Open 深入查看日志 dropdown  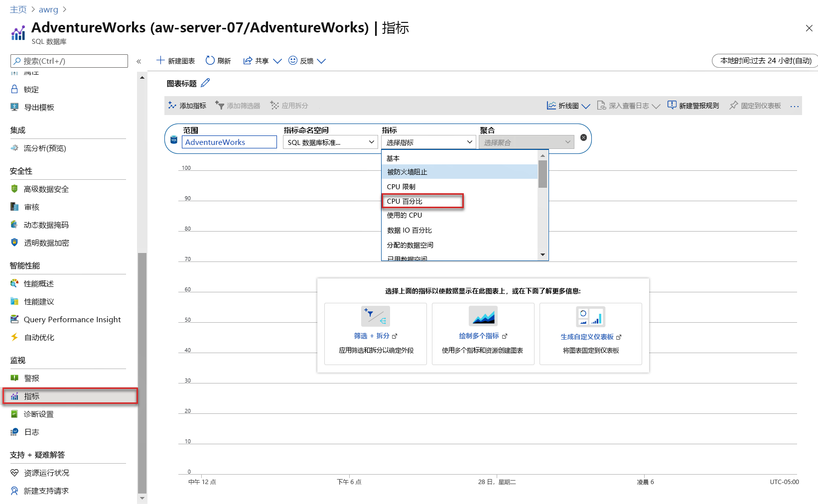coord(628,106)
